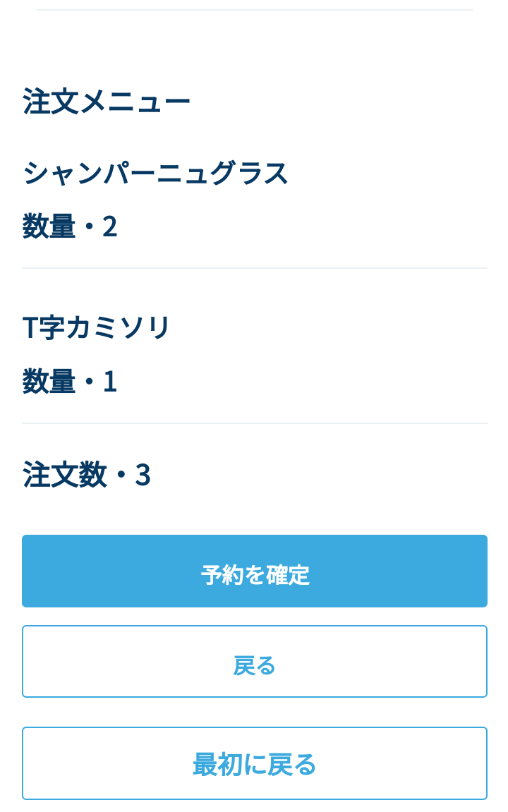508x812 pixels.
Task: Click the T字カミソリ item name
Action: tap(97, 328)
